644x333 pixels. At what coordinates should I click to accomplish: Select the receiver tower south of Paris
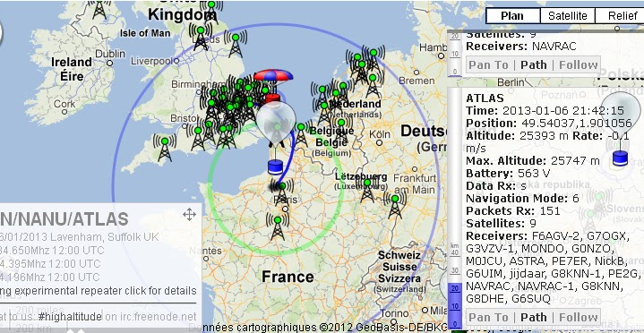pyautogui.click(x=278, y=227)
